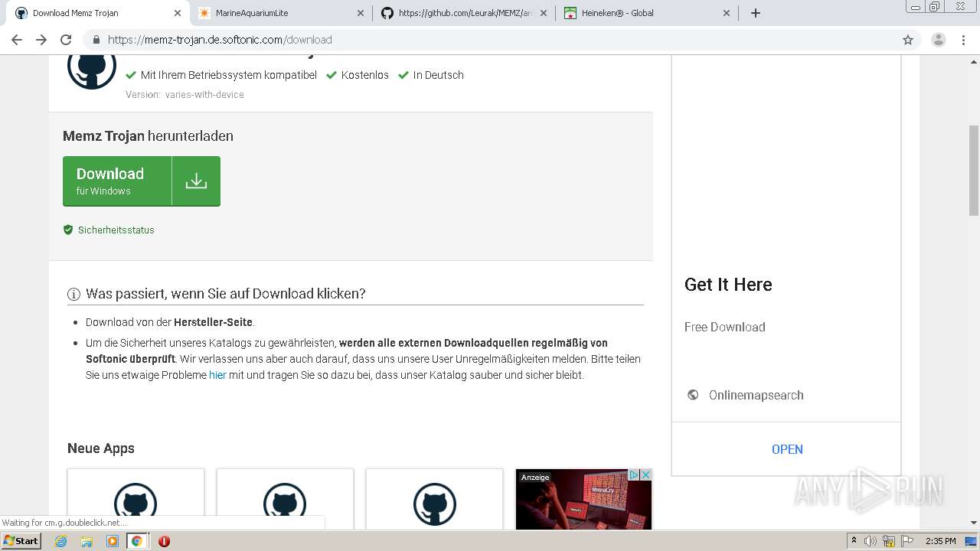Image resolution: width=980 pixels, height=551 pixels.
Task: Open the Sicherheitsstatus link
Action: click(x=116, y=230)
